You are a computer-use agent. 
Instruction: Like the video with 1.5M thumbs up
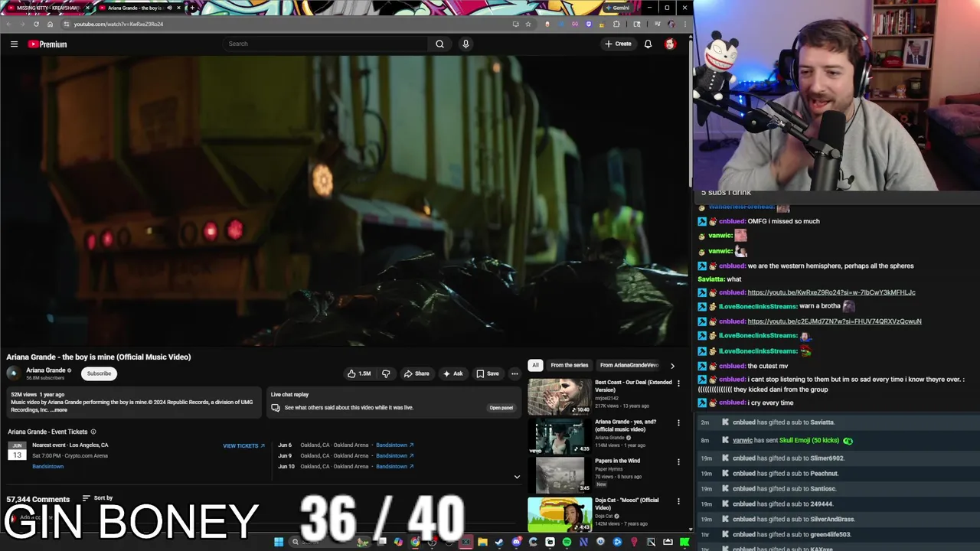(x=359, y=373)
